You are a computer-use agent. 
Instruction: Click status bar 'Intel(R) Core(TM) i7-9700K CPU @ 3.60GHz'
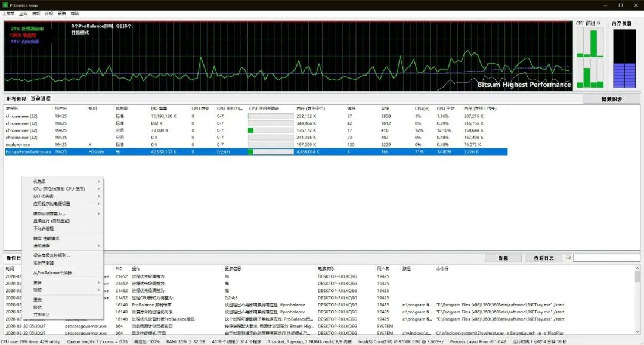pos(401,341)
